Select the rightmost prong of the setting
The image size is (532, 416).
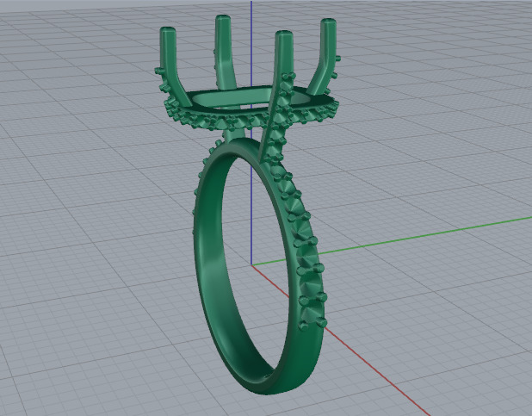click(x=322, y=58)
